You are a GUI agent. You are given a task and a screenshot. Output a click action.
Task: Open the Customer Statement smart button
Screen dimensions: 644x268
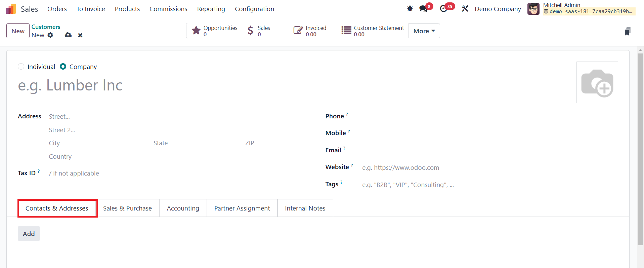pos(373,31)
